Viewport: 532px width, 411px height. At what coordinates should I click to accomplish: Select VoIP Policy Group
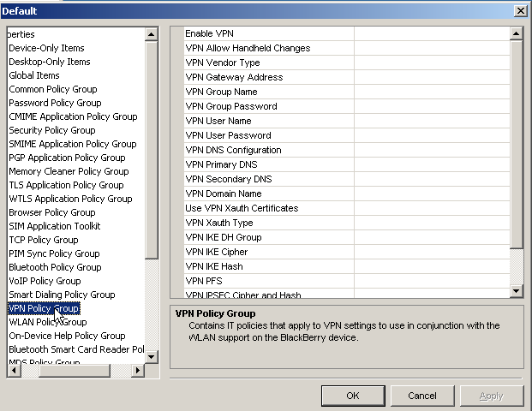(x=45, y=281)
